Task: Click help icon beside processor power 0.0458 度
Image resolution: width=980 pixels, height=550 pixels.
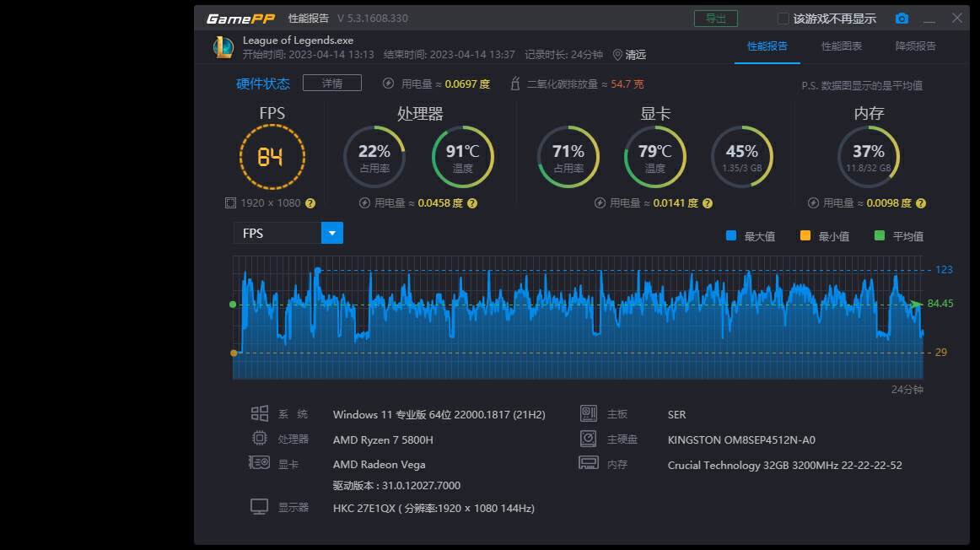Action: (472, 203)
